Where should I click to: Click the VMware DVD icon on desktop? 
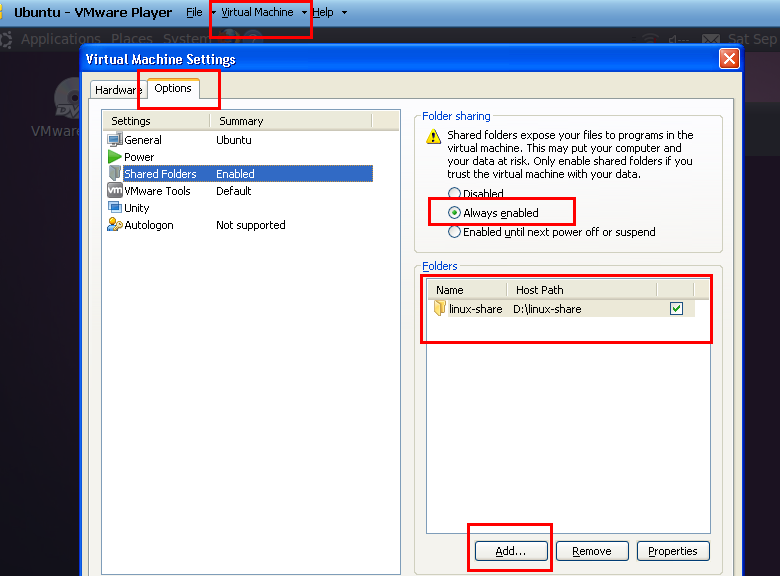click(x=67, y=98)
